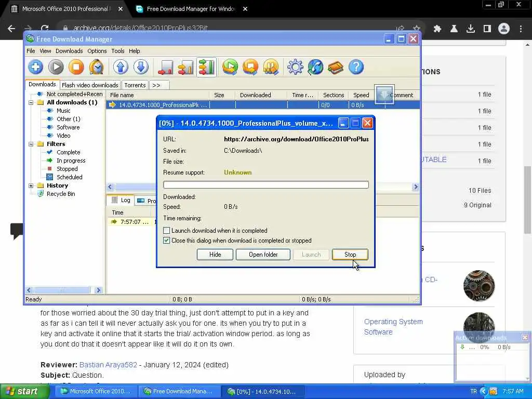Image resolution: width=532 pixels, height=399 pixels.
Task: Open the Help menu
Action: 135,51
